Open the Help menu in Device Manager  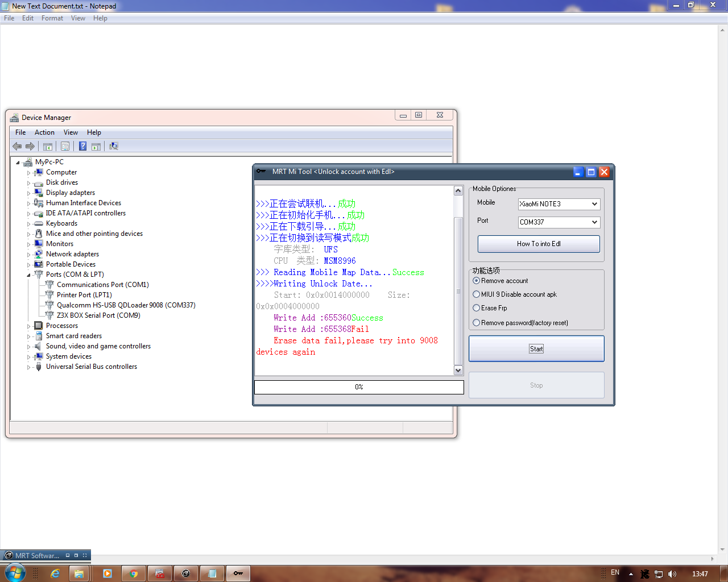94,132
